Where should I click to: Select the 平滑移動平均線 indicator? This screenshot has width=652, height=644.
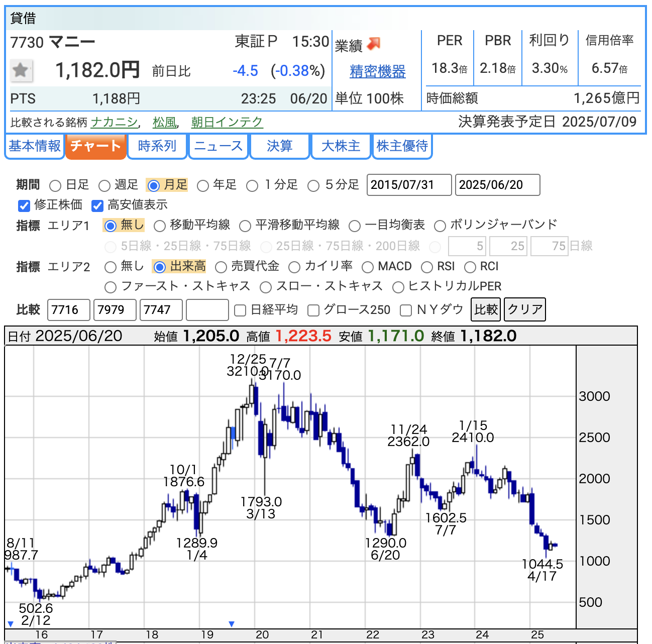(245, 226)
